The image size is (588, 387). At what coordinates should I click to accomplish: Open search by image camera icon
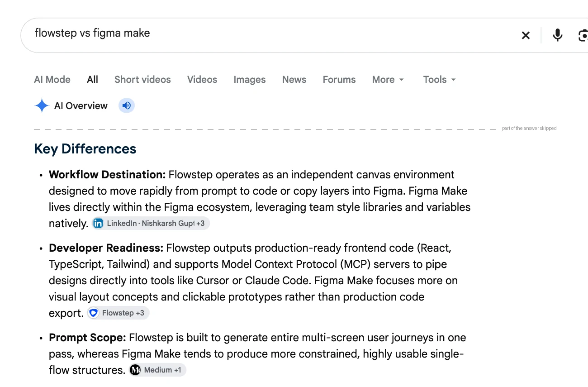click(x=583, y=35)
